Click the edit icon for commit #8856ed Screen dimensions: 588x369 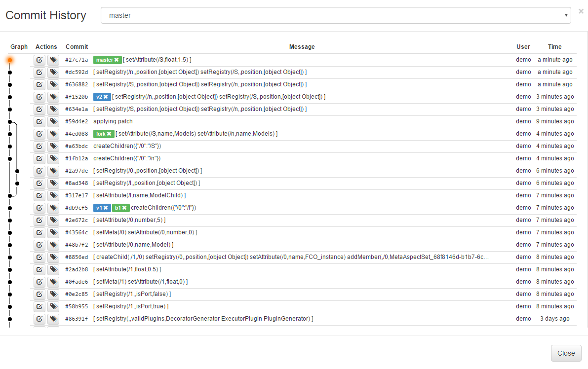coord(39,257)
